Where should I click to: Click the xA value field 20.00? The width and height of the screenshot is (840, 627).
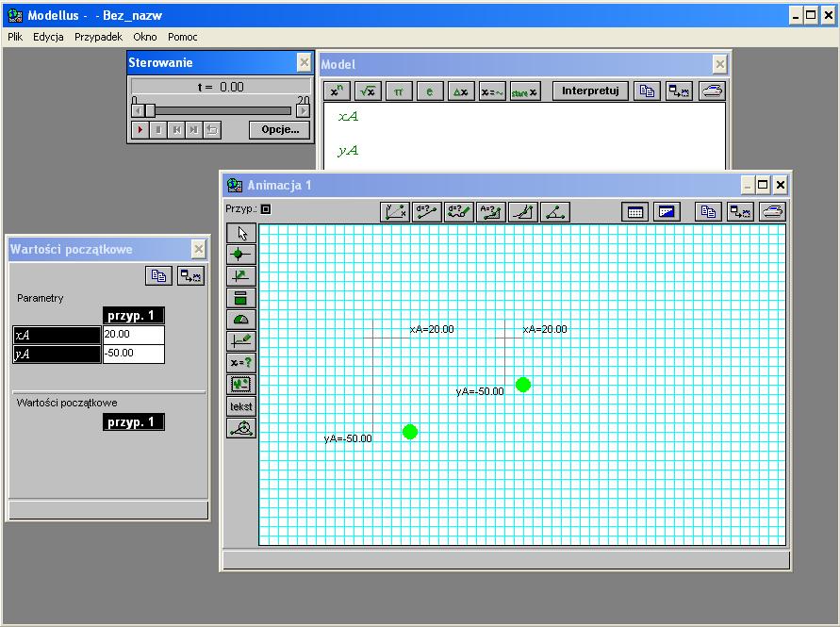coord(133,335)
